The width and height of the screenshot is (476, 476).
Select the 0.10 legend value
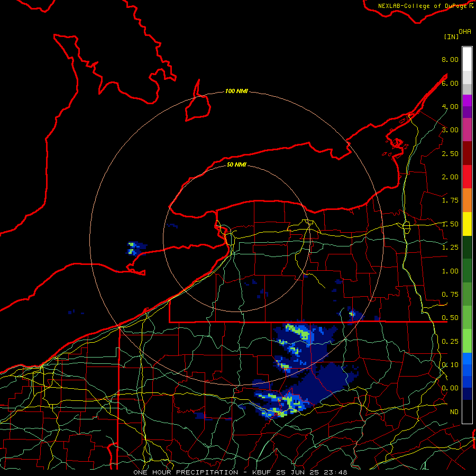(x=450, y=365)
